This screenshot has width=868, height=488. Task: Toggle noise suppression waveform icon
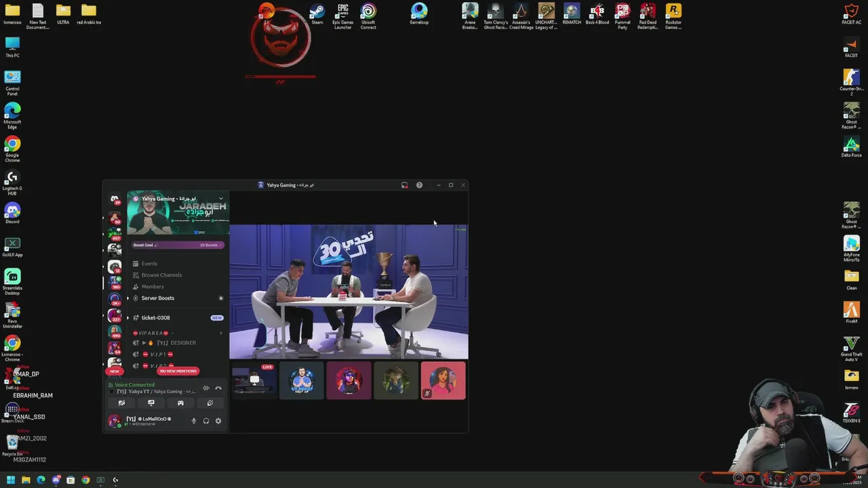coord(206,388)
